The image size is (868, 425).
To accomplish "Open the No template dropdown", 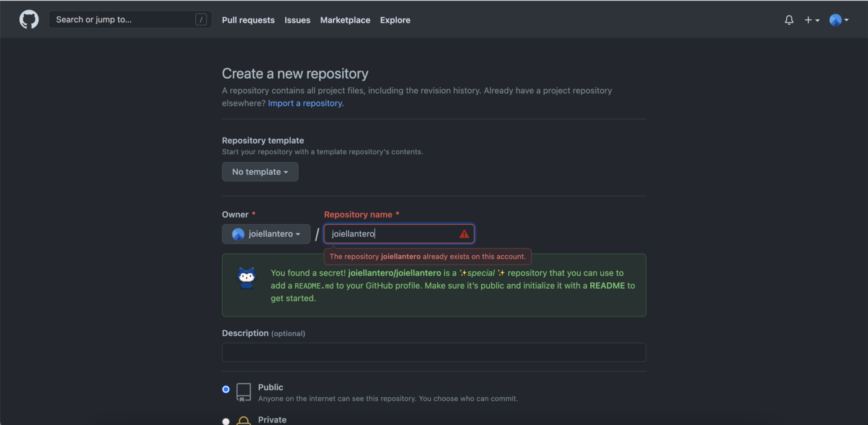I will click(x=260, y=172).
